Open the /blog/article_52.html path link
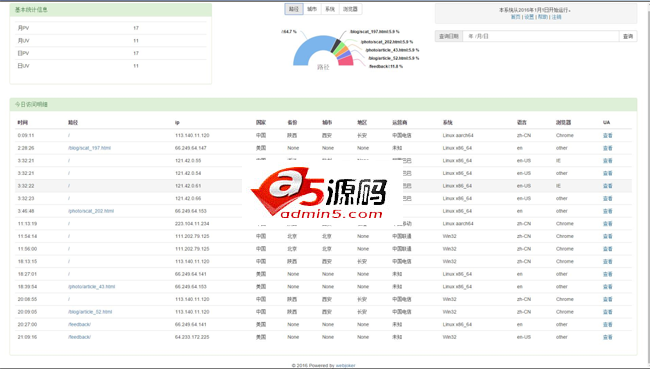Viewport: 650px width, 369px height. pos(90,312)
